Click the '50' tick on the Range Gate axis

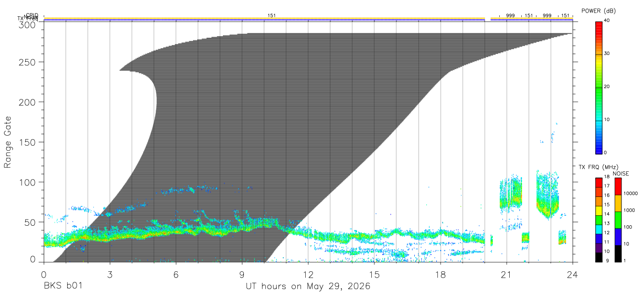[x=30, y=222]
